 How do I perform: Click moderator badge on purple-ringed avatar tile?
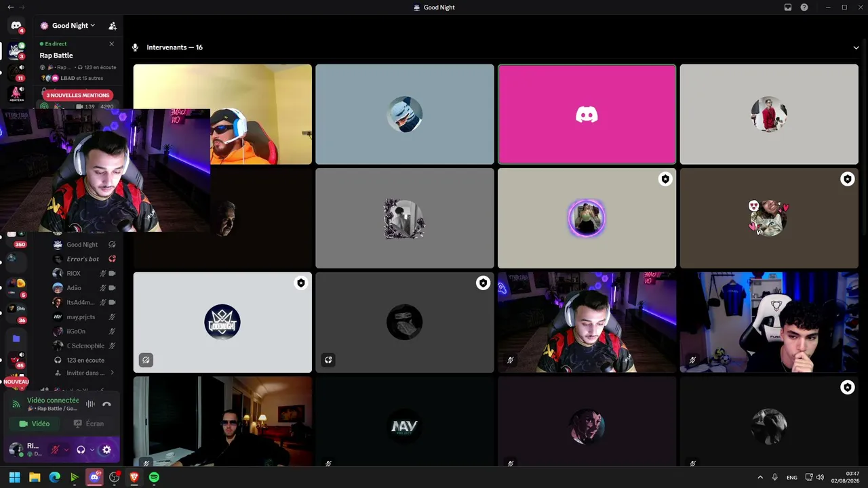(665, 179)
